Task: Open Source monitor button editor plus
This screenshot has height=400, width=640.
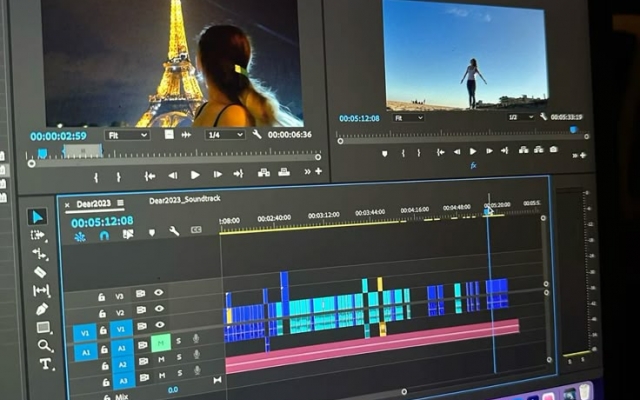Action: [318, 171]
